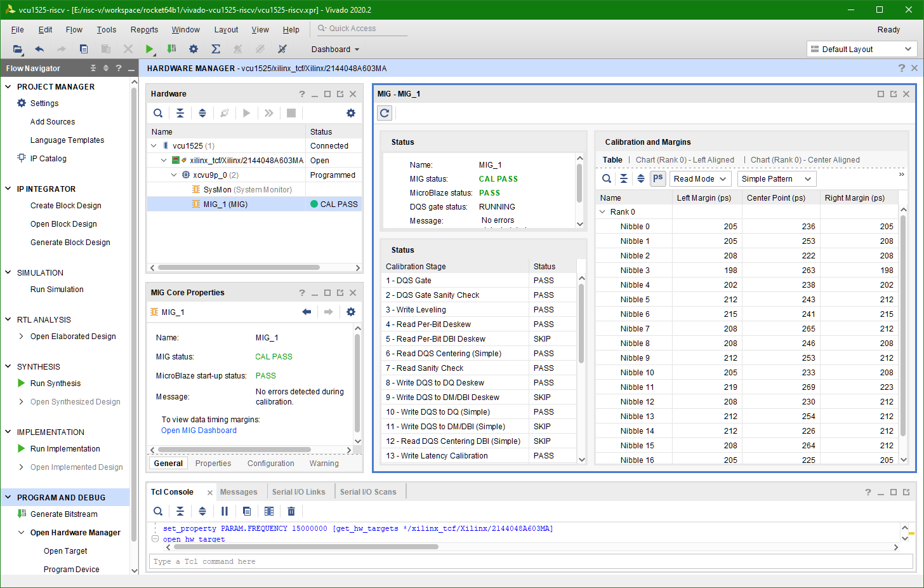Click the Open MIG Dashboard link
This screenshot has width=924, height=588.
tap(199, 431)
